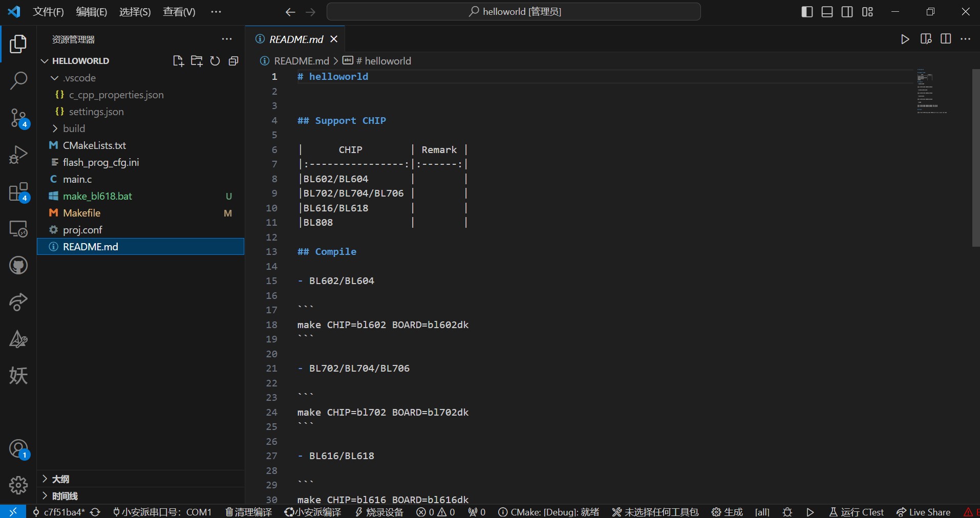Toggle bottom panel visibility
Viewport: 980px width, 518px height.
click(x=827, y=12)
